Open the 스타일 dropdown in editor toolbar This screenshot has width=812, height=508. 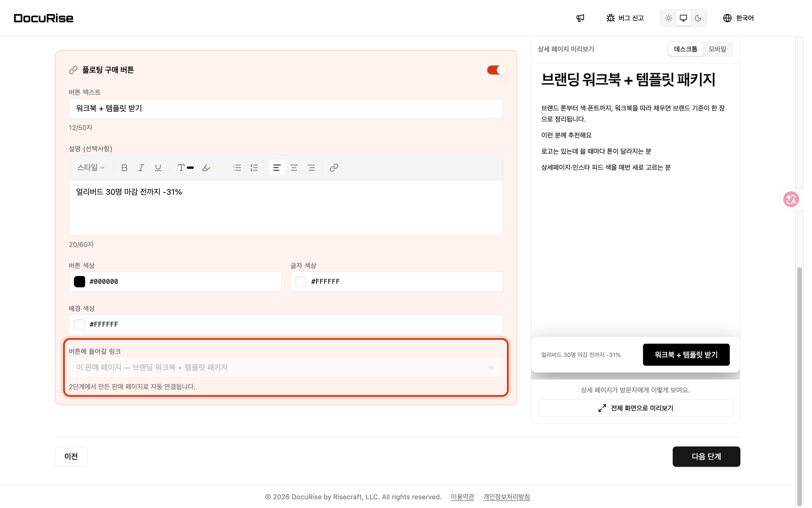click(x=91, y=167)
